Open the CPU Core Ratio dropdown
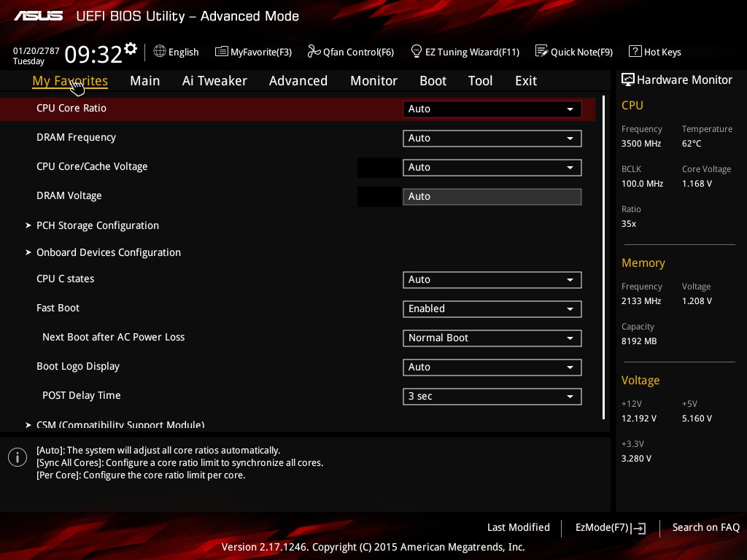This screenshot has width=747, height=560. pyautogui.click(x=492, y=109)
